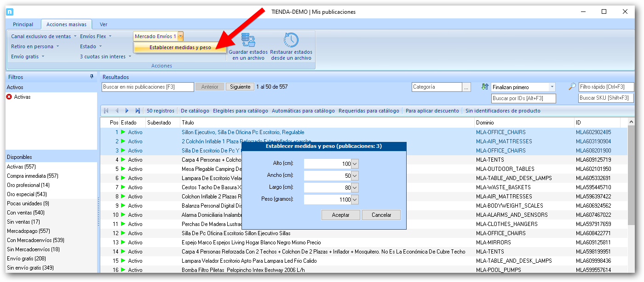Open the Finalizan primero sort dropdown
This screenshot has height=282, width=644.
coord(552,87)
